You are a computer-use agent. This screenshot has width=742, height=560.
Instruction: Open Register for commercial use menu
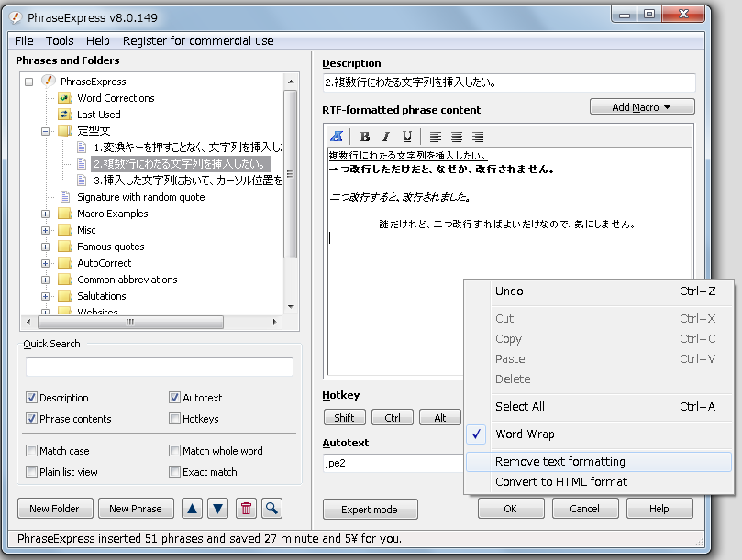[198, 41]
